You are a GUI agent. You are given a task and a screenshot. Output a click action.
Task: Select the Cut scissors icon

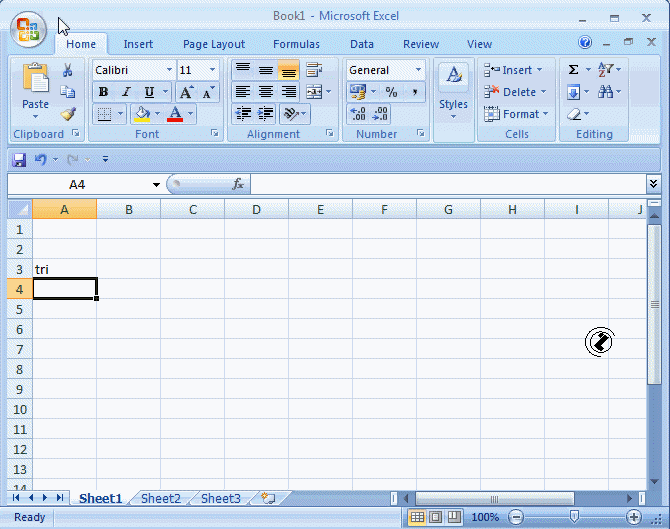click(68, 70)
